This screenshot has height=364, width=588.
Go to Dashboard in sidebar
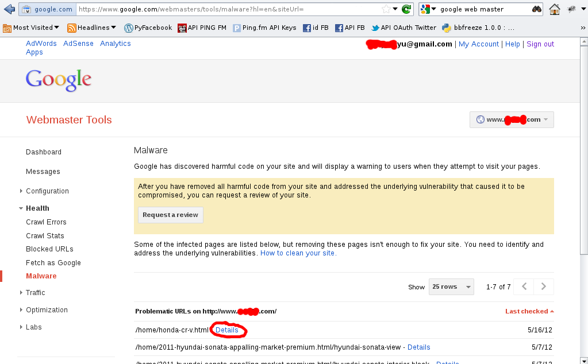tap(44, 152)
